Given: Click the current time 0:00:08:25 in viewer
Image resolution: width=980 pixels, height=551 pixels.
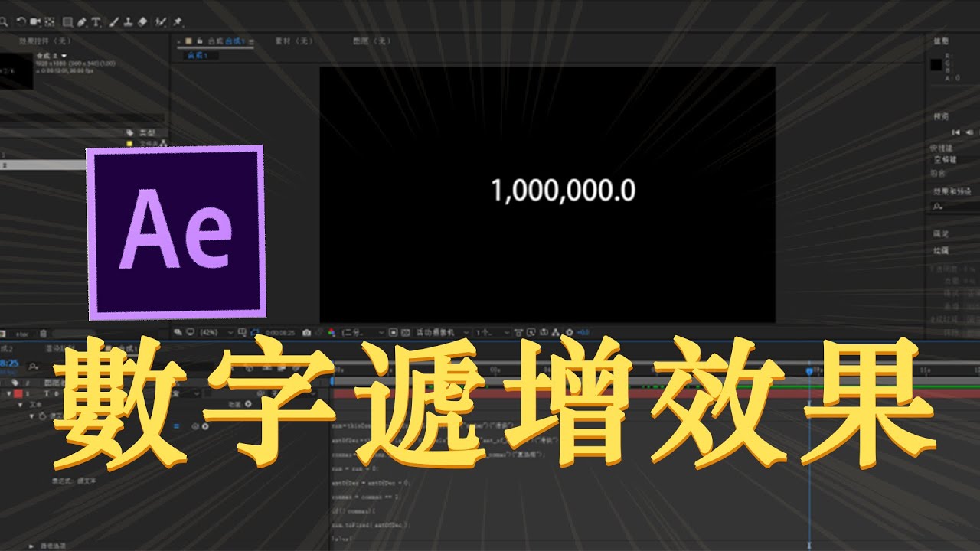Looking at the screenshot, I should coord(281,332).
